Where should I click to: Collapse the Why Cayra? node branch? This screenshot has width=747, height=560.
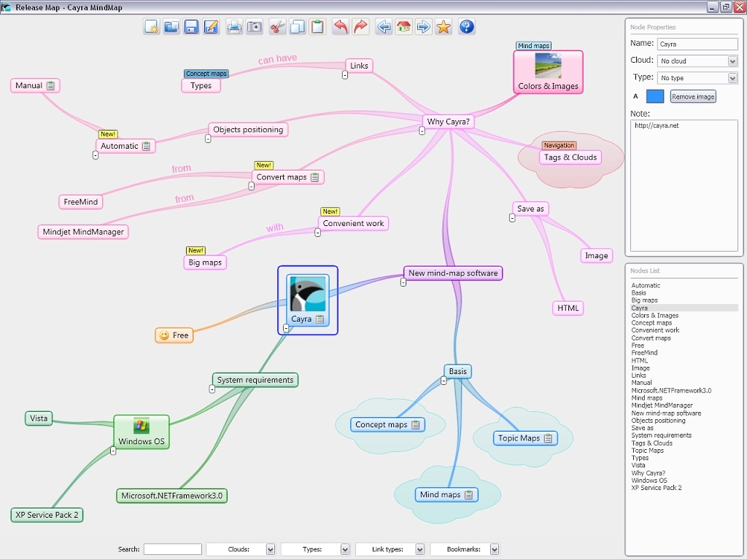click(x=422, y=131)
